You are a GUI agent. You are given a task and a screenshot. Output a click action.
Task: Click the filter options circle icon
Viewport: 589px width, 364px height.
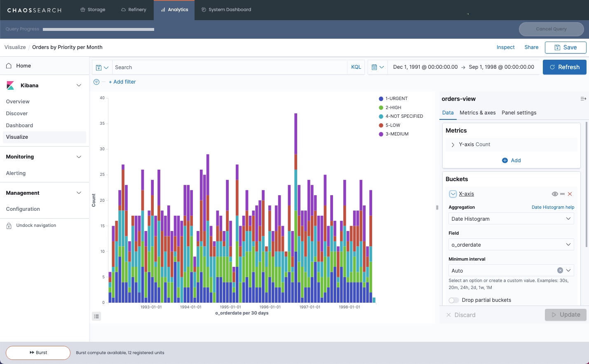tap(96, 82)
